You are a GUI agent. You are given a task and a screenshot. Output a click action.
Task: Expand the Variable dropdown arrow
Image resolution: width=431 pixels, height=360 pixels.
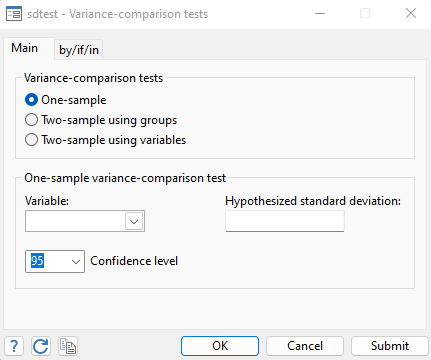point(134,221)
